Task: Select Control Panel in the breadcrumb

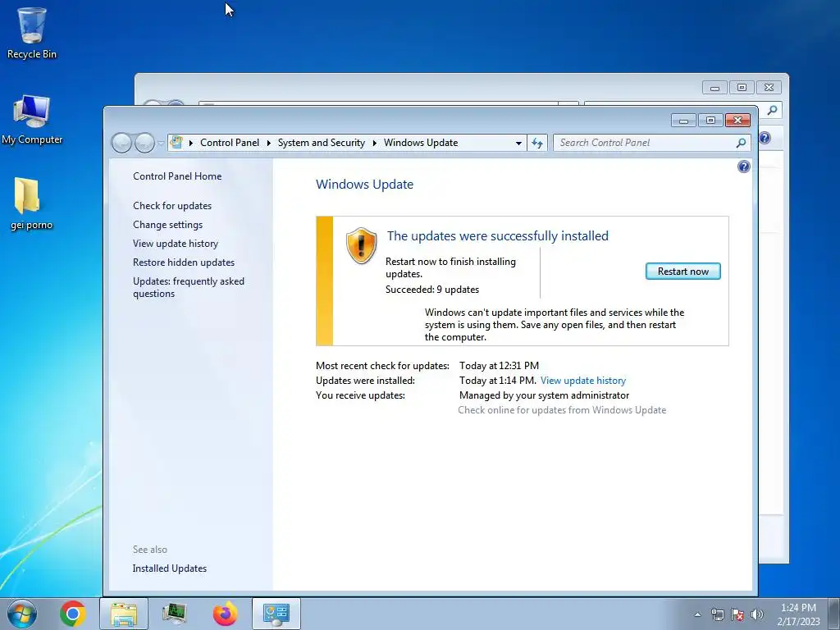Action: point(230,143)
